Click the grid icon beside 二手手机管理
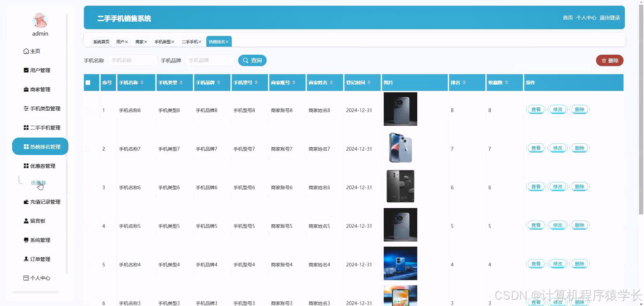The width and height of the screenshot is (644, 306). pos(26,127)
